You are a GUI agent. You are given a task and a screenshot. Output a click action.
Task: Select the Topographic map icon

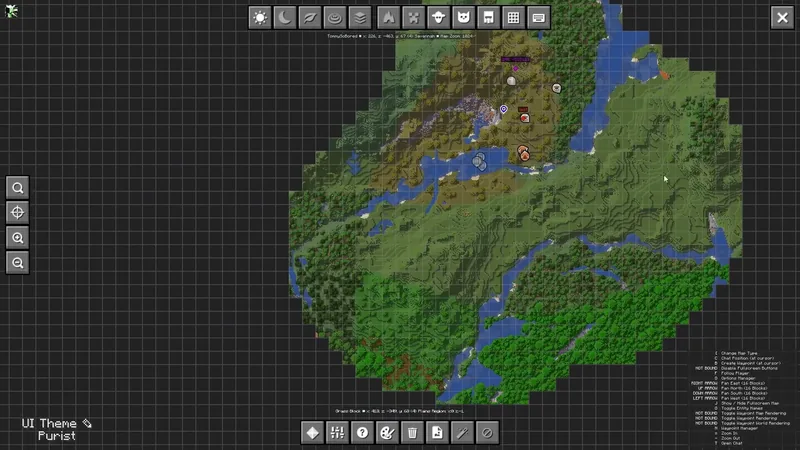335,18
